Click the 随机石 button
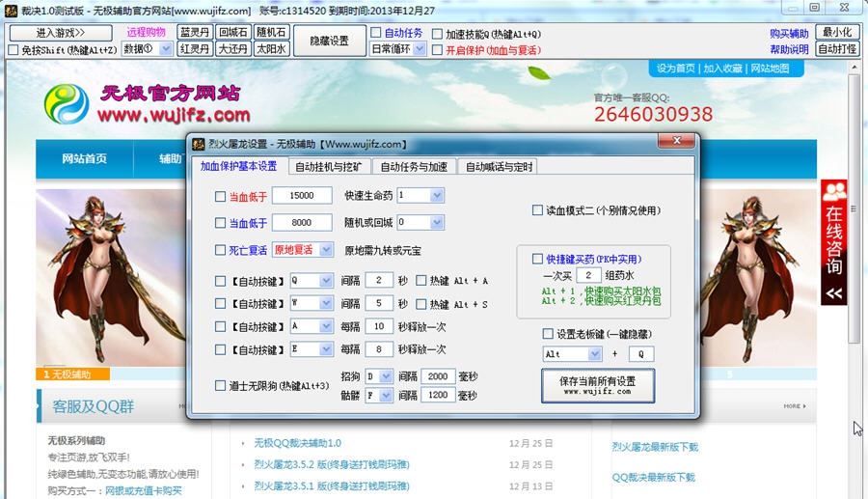 click(271, 33)
